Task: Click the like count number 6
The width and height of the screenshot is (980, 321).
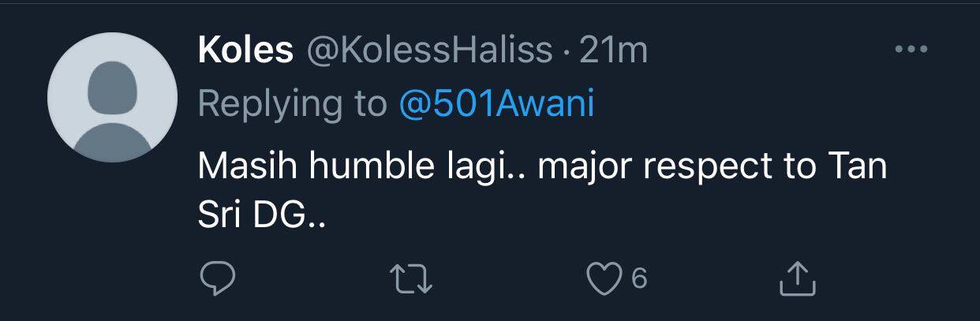Action: 639,278
